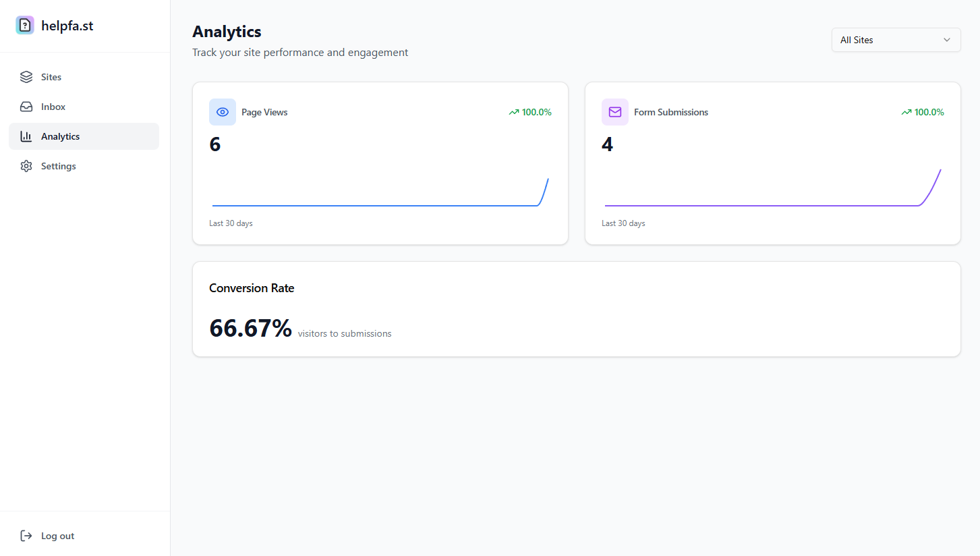Click the Page Views label

pyautogui.click(x=264, y=112)
